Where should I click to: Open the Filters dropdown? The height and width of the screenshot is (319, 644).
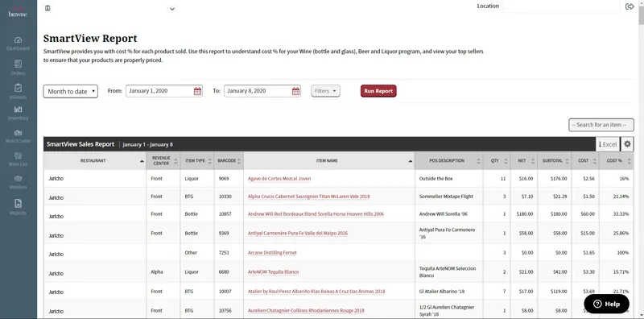[x=325, y=91]
